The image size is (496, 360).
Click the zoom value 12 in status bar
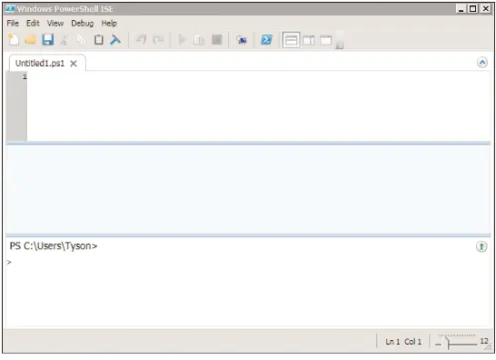coord(484,341)
